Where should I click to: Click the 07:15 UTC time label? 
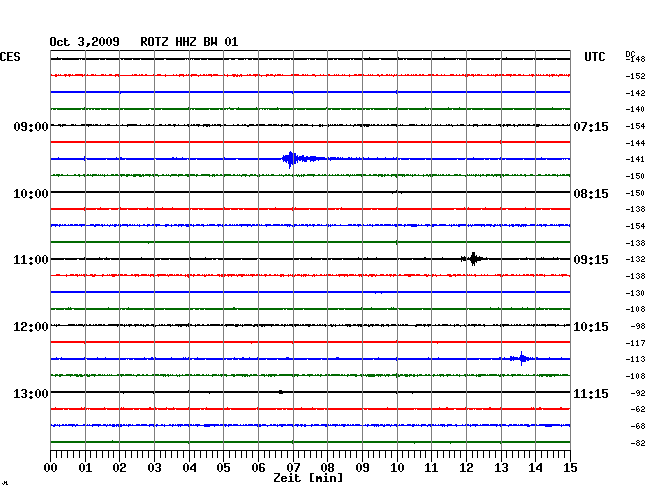click(x=591, y=126)
